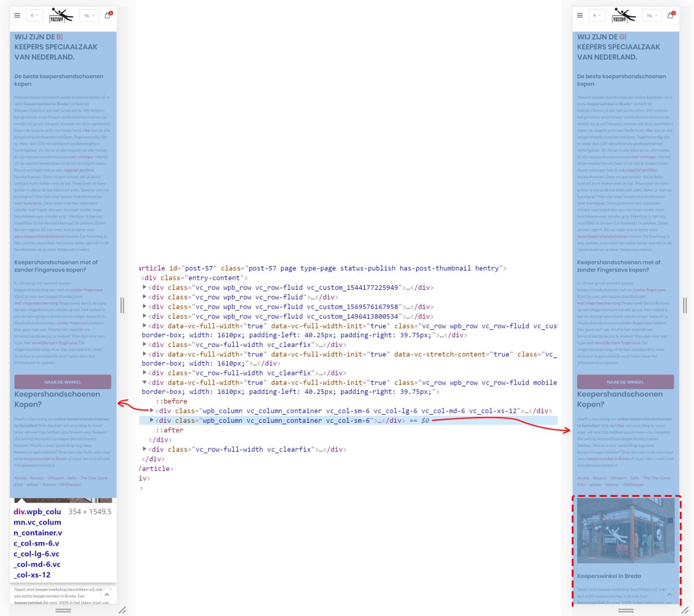Viewport: 694px width, 616px height.
Task: Open euro currency dropdown in left preview
Action: coord(34,16)
